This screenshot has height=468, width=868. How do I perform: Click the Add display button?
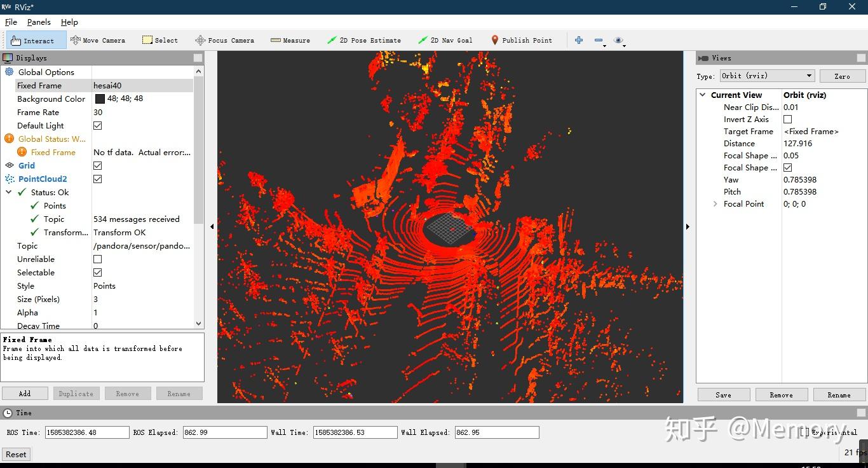[25, 394]
